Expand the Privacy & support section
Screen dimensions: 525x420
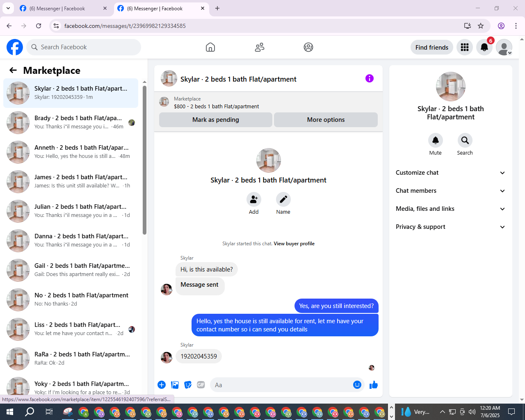tap(451, 227)
